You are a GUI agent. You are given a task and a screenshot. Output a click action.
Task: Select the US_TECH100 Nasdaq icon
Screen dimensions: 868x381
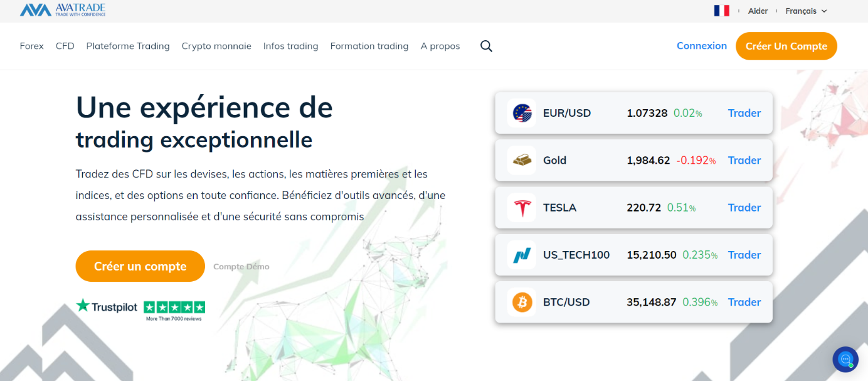(x=521, y=254)
